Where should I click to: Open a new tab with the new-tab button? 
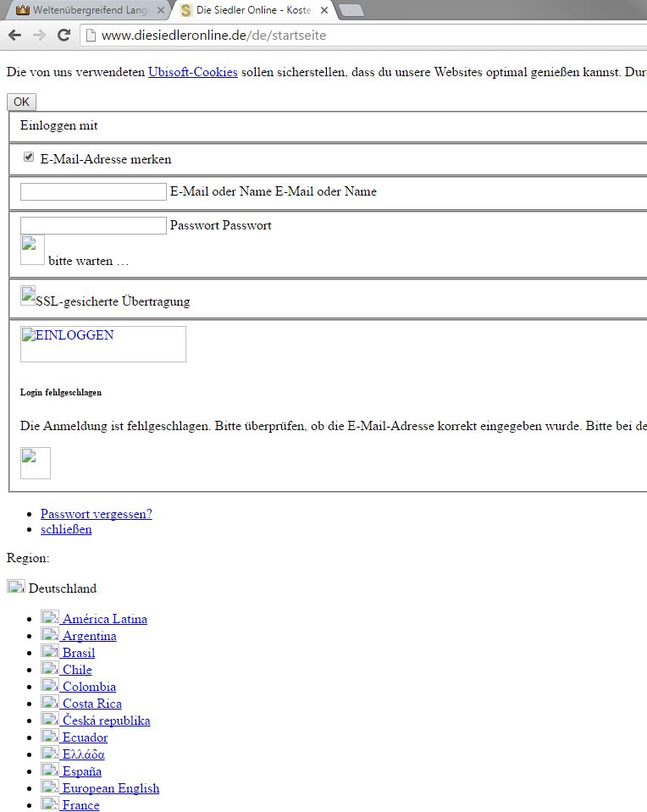point(351,10)
